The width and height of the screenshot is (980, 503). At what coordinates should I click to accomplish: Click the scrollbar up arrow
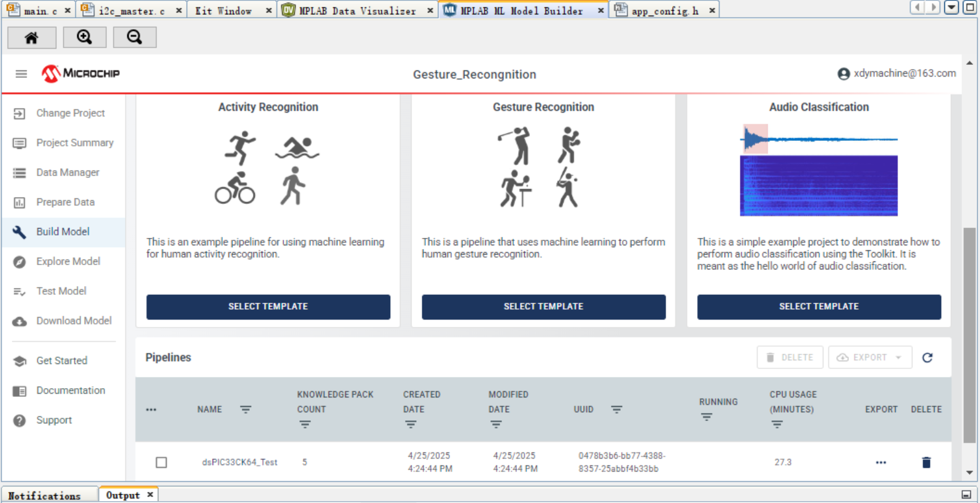[969, 63]
